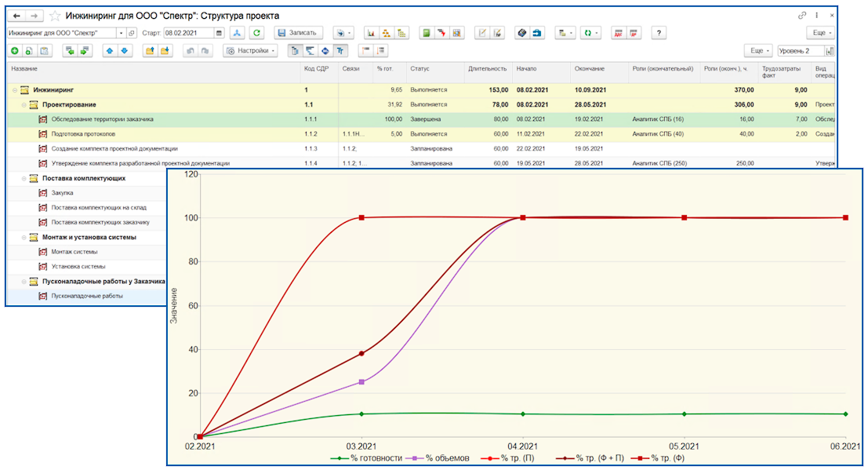Click the green refresh icon

coord(256,33)
